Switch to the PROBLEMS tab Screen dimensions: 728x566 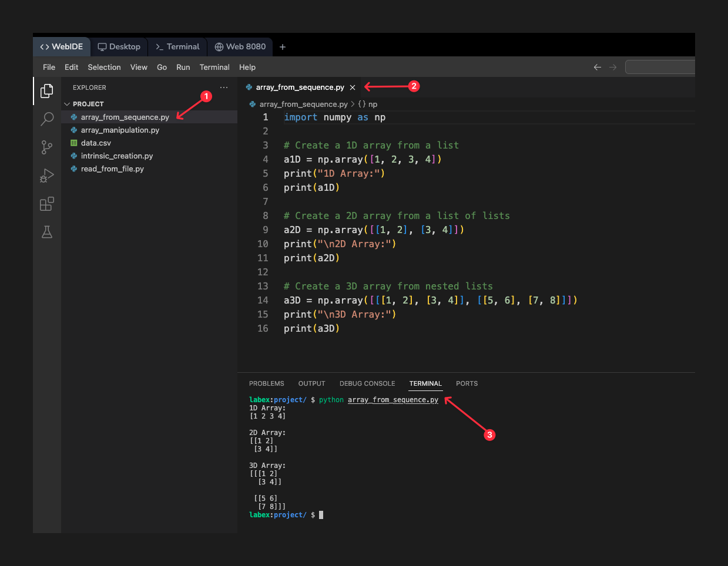tap(266, 383)
